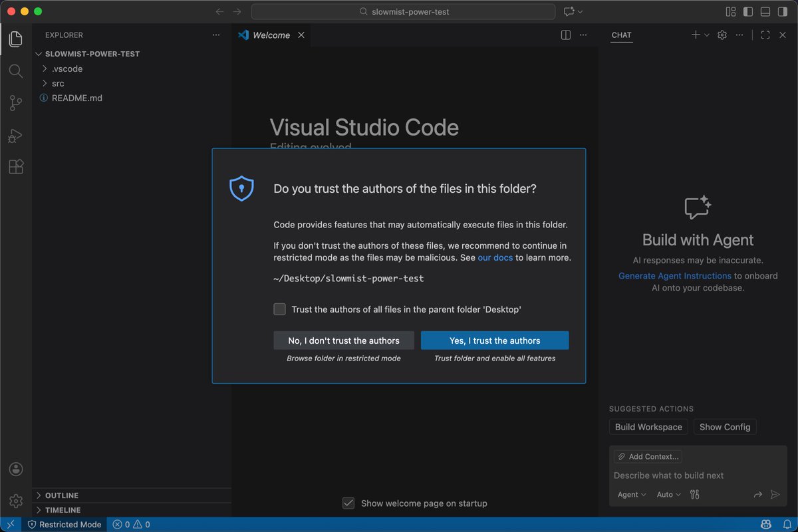Image resolution: width=798 pixels, height=532 pixels.
Task: Click the Describe what to build next field
Action: point(668,475)
